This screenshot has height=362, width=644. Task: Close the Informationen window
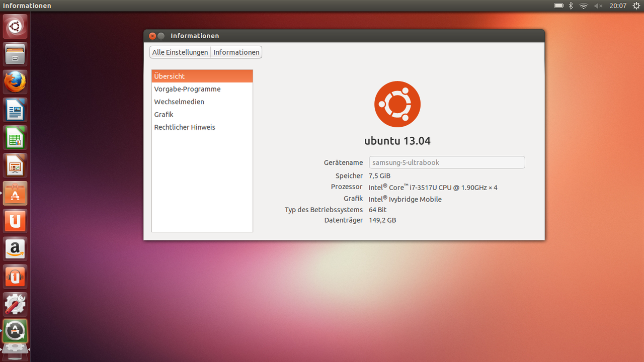click(152, 36)
